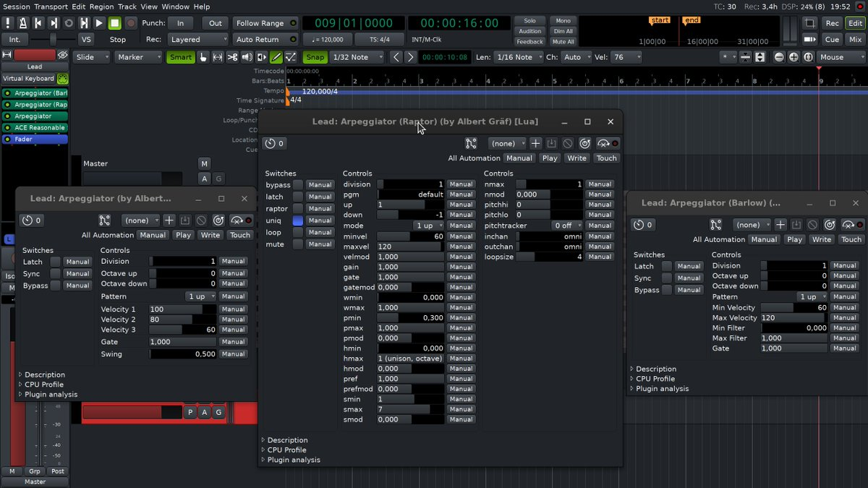
Task: Switch to the Mix tab button
Action: pyautogui.click(x=855, y=40)
